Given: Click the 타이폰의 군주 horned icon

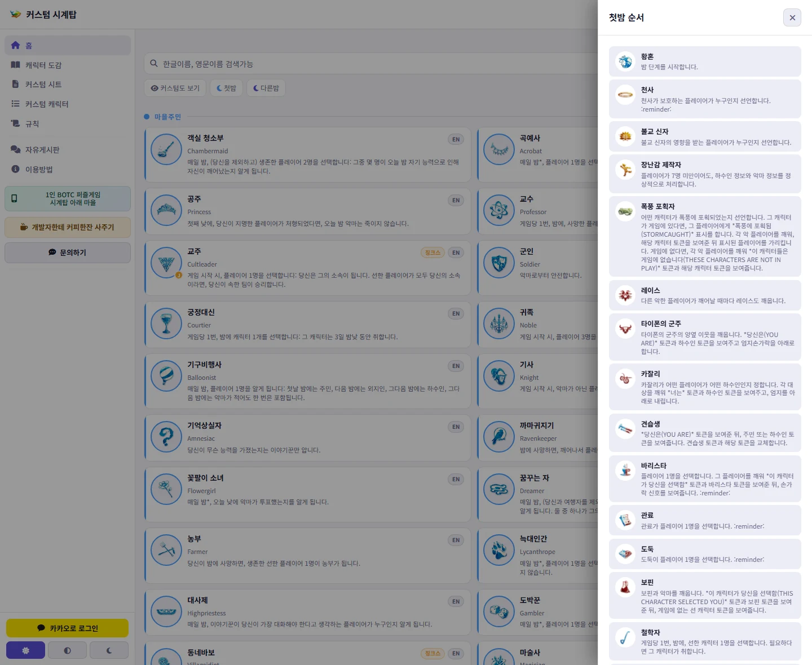Looking at the screenshot, I should click(x=625, y=329).
